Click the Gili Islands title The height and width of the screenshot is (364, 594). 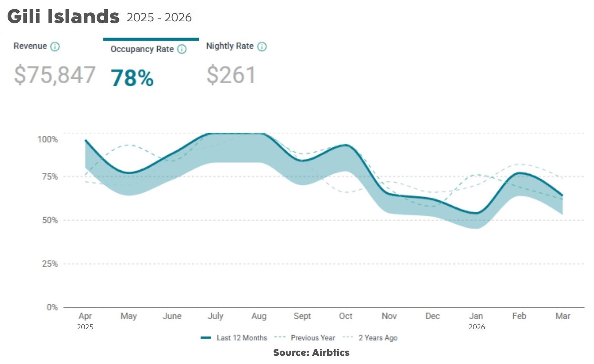(x=63, y=16)
